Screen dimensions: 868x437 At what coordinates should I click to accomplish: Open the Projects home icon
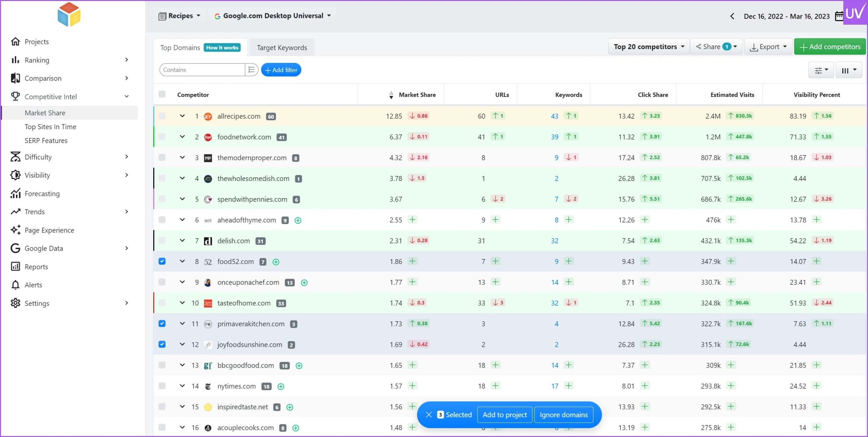tap(15, 41)
